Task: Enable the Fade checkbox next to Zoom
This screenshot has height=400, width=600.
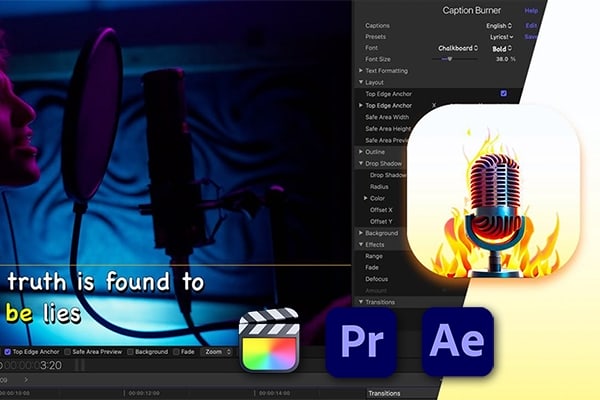Action: tap(176, 352)
